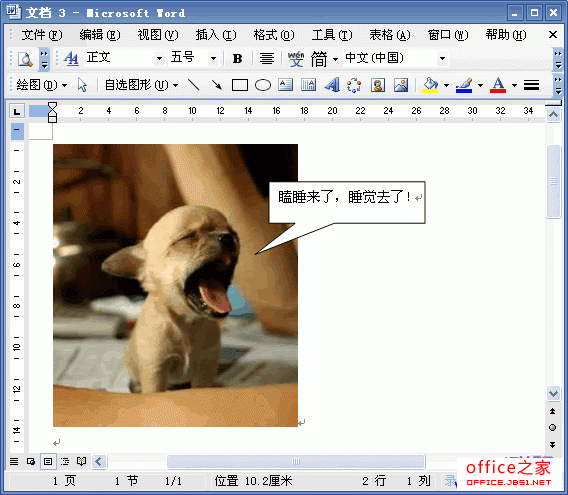Open Line Color dropdown arrow
The image size is (568, 495).
(480, 86)
